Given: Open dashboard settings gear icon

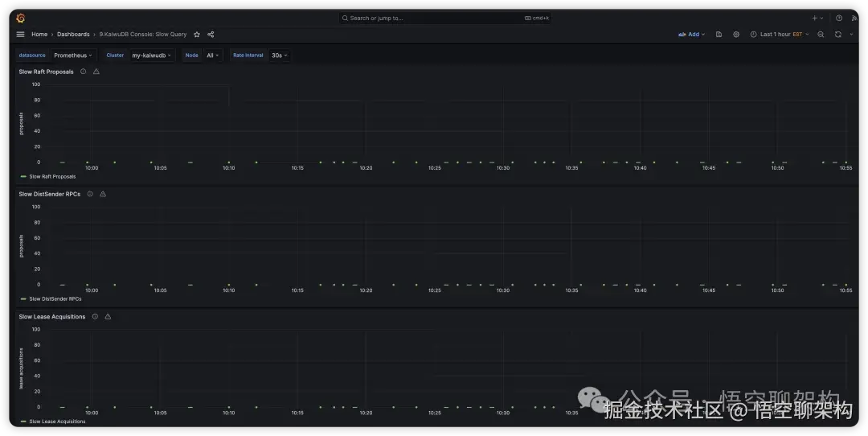Looking at the screenshot, I should click(x=735, y=35).
